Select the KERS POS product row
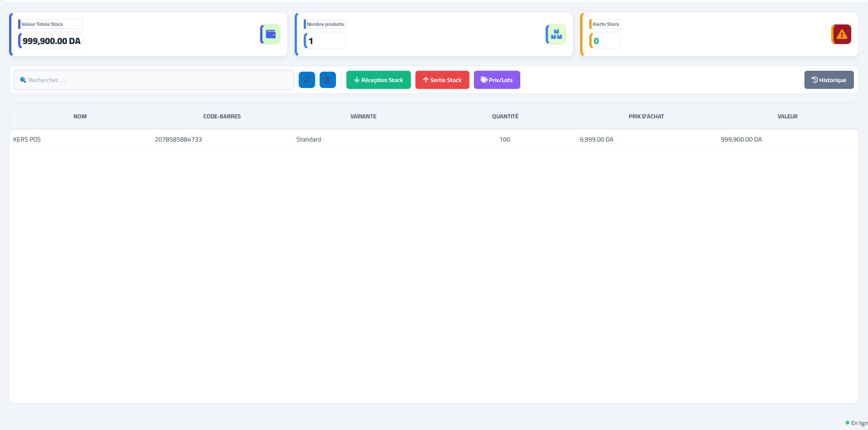 (x=27, y=140)
